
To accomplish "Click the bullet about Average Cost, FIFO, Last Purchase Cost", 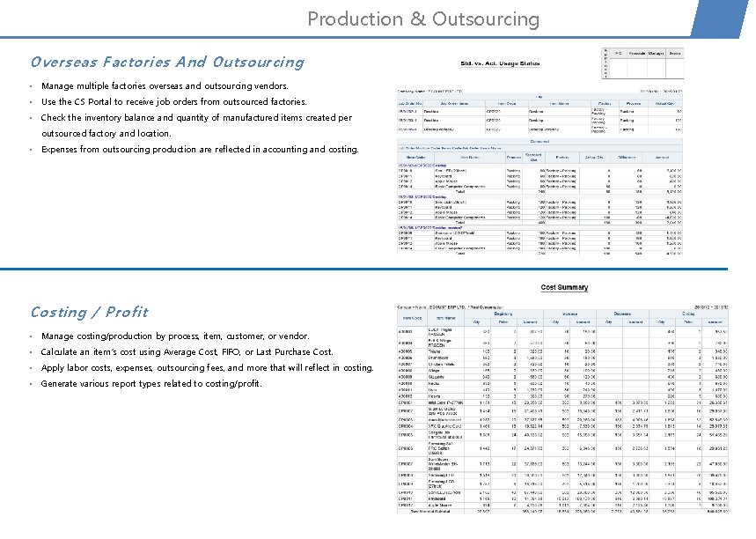I will (x=187, y=351).
